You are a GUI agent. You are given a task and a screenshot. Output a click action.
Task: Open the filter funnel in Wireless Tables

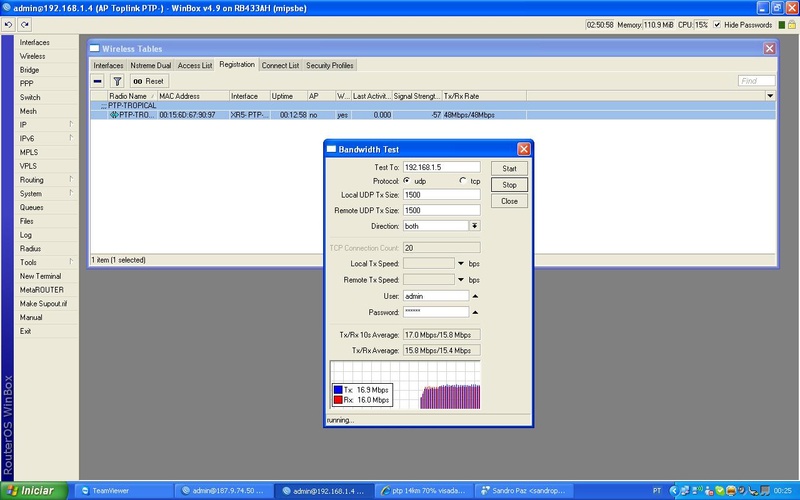pyautogui.click(x=117, y=81)
